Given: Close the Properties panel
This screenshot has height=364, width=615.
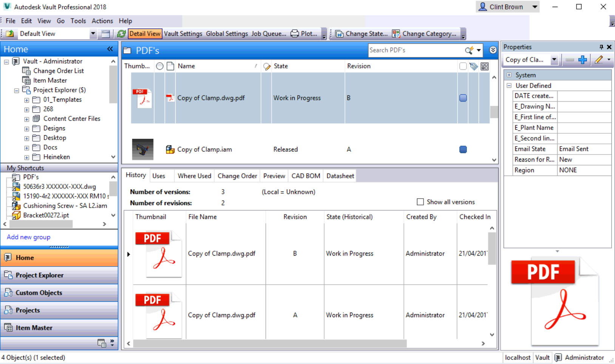Looking at the screenshot, I should pos(609,47).
